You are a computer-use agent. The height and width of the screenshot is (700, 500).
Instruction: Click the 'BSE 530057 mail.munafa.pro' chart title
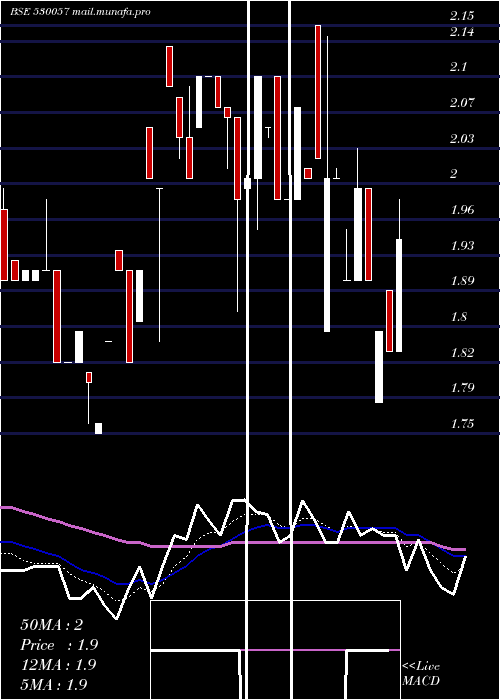(x=80, y=12)
